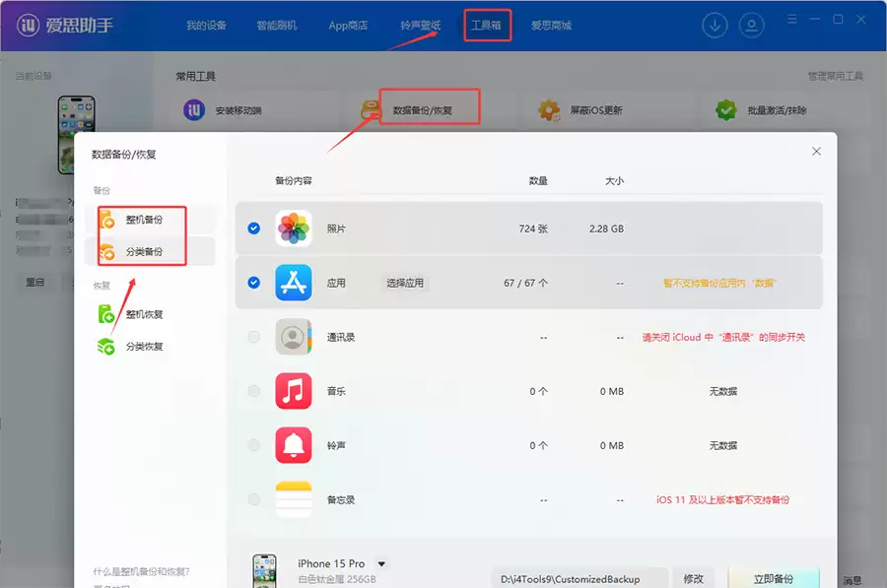Click the backup path field D:\i4Tools9\CustomizedBackup
This screenshot has width=887, height=588.
[580, 579]
